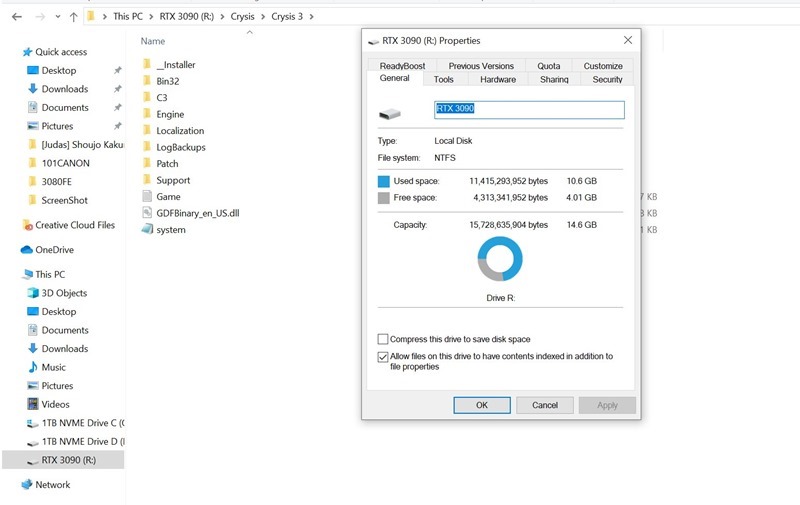Select Desktop icon under This PC
800x505 pixels.
click(x=33, y=311)
